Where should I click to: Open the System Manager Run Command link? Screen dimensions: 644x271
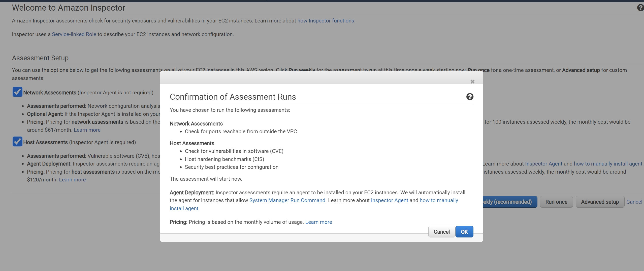coord(287,200)
